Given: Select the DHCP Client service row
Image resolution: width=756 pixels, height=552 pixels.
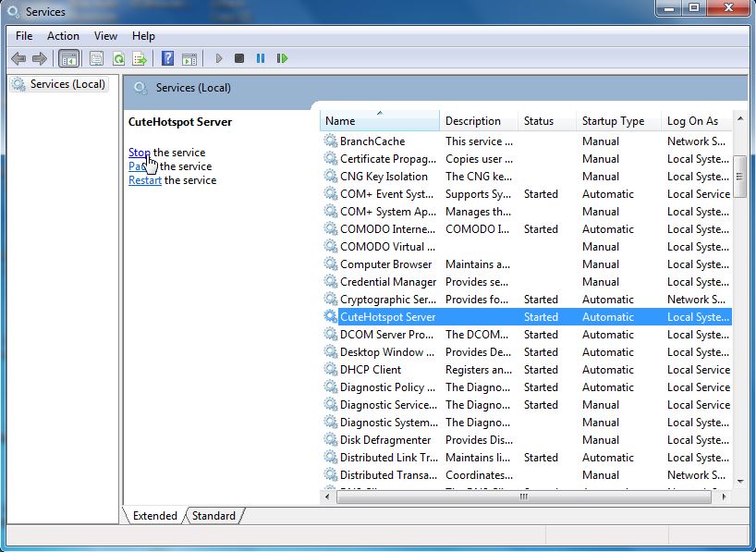Looking at the screenshot, I should tap(527, 370).
